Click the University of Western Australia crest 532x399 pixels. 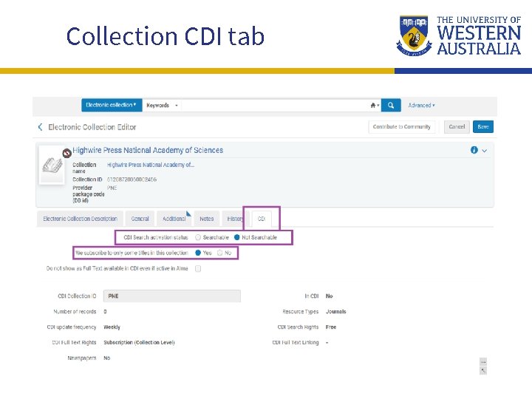coord(414,35)
